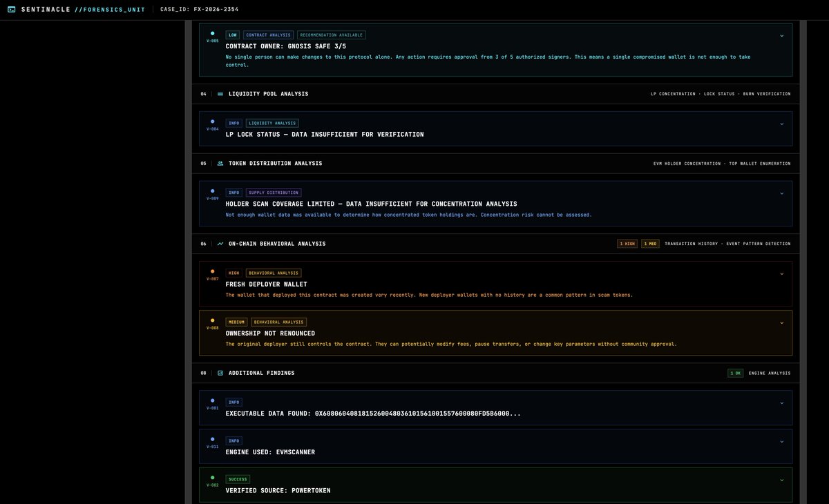The height and width of the screenshot is (504, 829).
Task: Click the INFO badge on V-011
Action: pyautogui.click(x=234, y=441)
